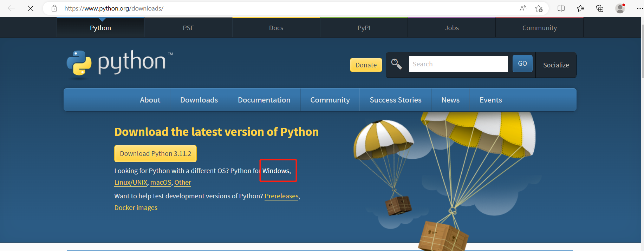The image size is (644, 251).
Task: Click the Donate button
Action: 366,65
